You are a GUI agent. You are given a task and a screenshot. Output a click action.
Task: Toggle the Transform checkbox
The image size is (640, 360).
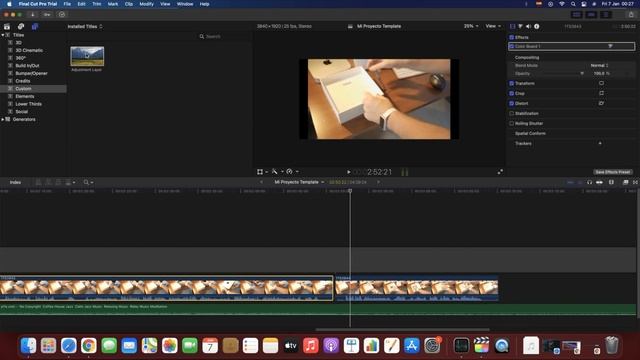tap(511, 83)
